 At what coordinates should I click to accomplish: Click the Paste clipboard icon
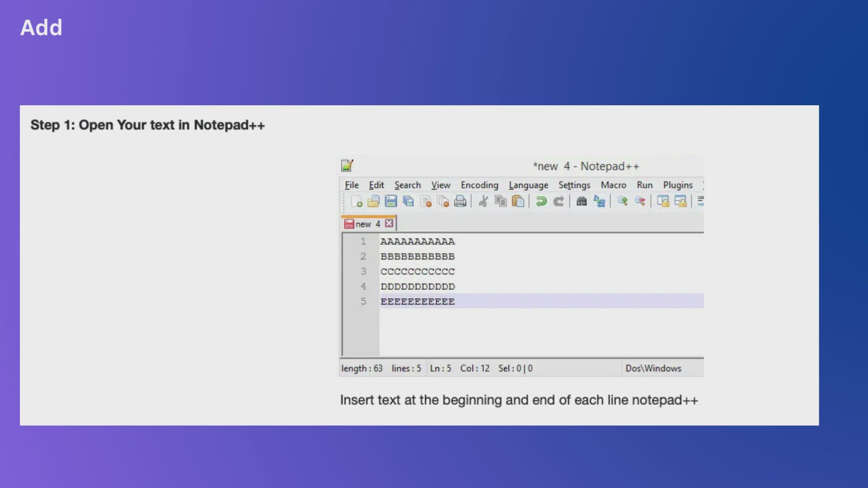(518, 202)
